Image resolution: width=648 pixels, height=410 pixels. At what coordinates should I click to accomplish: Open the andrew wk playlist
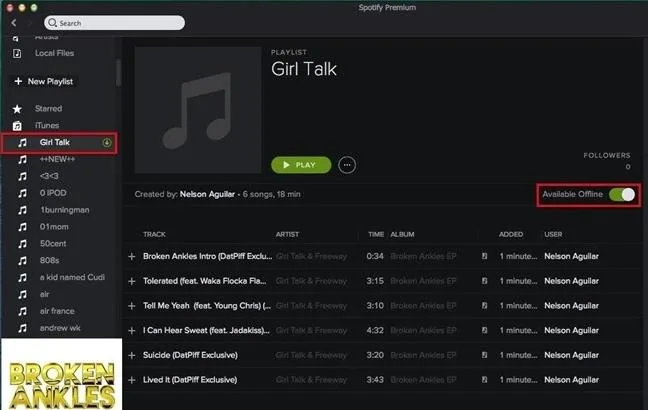tap(60, 328)
